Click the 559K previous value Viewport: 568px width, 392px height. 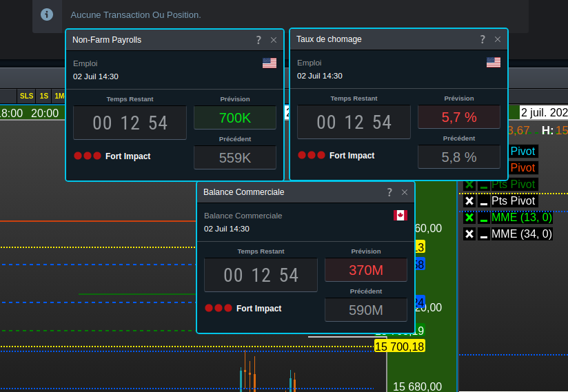tap(235, 158)
